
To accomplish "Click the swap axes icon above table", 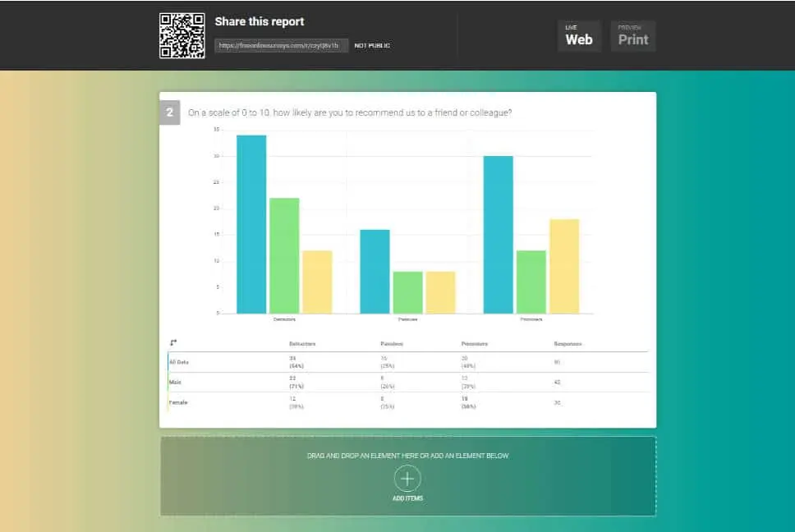I will click(173, 342).
